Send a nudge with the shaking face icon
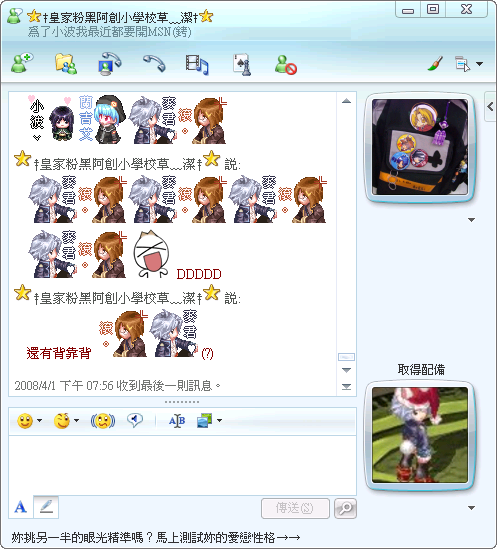The image size is (497, 549). point(103,421)
